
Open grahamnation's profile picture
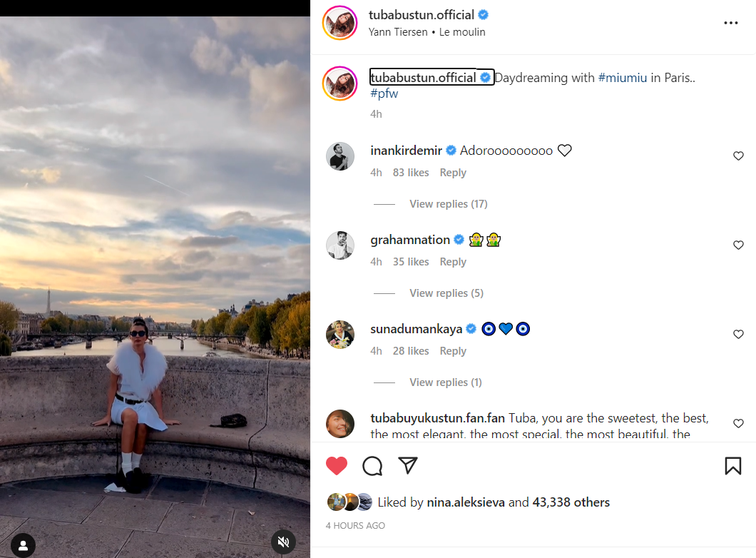click(340, 245)
